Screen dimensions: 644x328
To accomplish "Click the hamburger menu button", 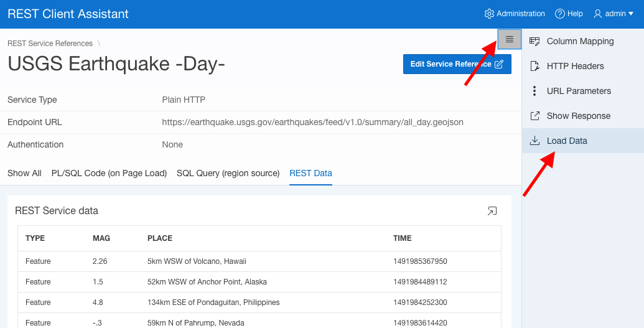I will pyautogui.click(x=509, y=39).
